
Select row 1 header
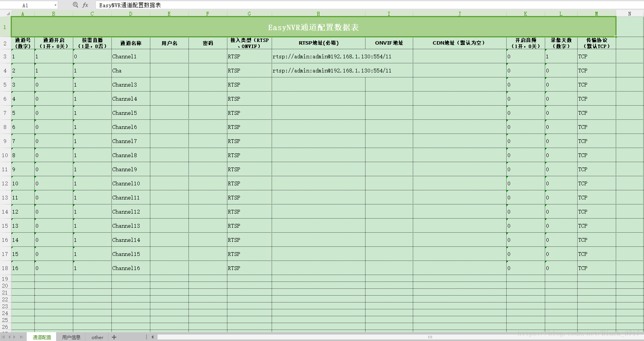click(x=5, y=27)
